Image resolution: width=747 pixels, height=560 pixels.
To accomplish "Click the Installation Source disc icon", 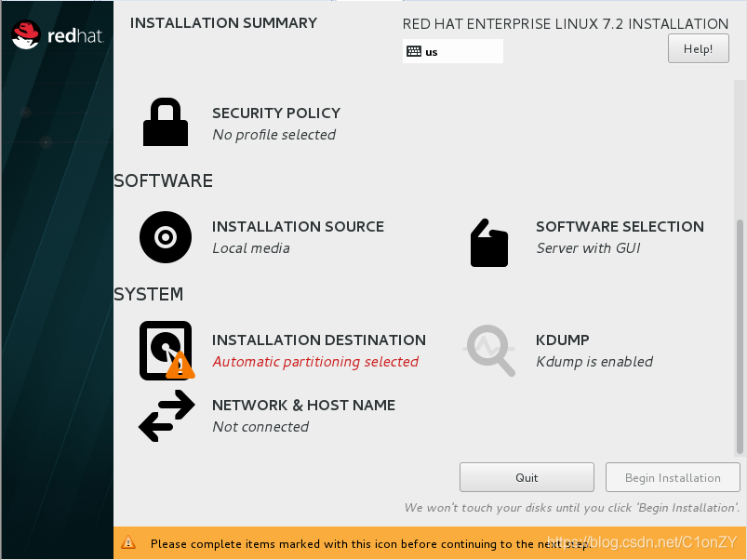I will (x=166, y=237).
